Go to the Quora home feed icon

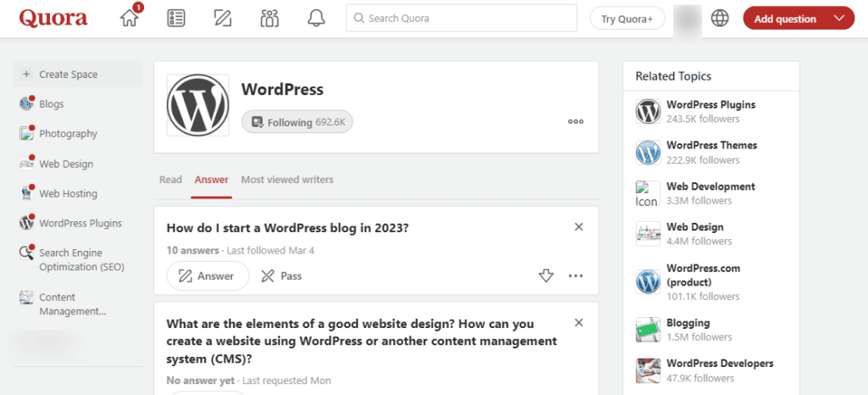click(130, 19)
